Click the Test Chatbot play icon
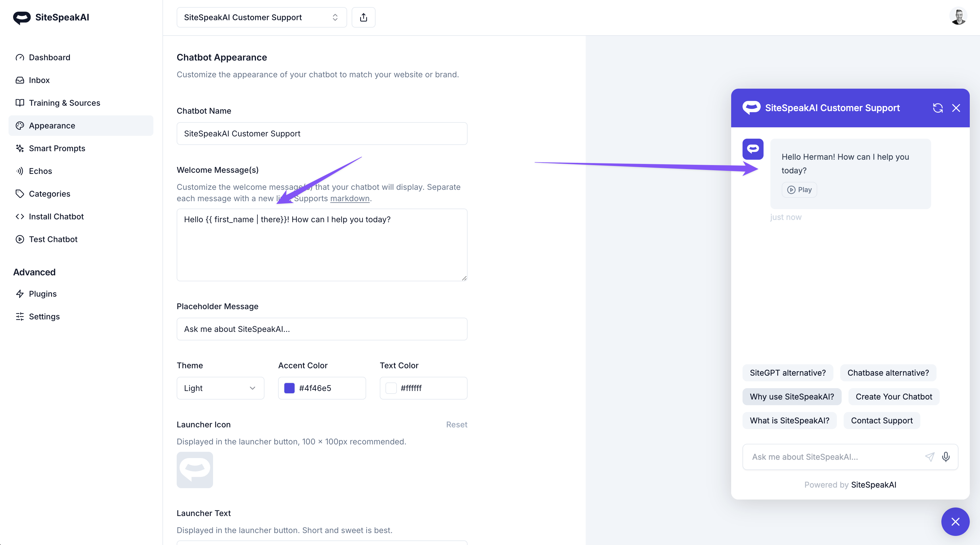Viewport: 980px width, 545px height. 20,239
